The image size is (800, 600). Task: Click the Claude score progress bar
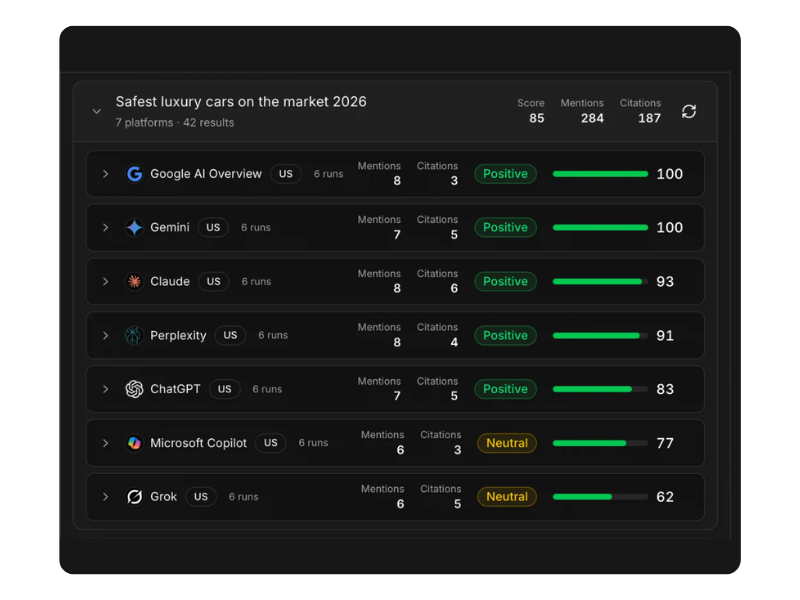[601, 281]
